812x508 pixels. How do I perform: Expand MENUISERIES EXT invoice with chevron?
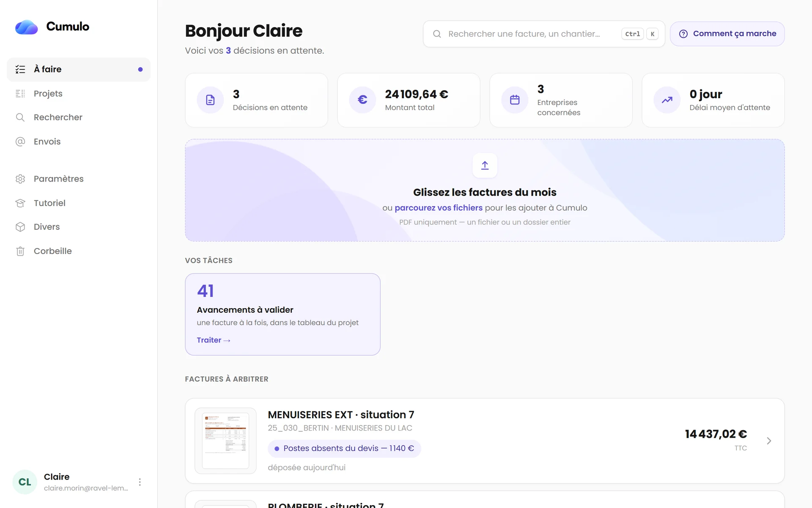coord(769,441)
